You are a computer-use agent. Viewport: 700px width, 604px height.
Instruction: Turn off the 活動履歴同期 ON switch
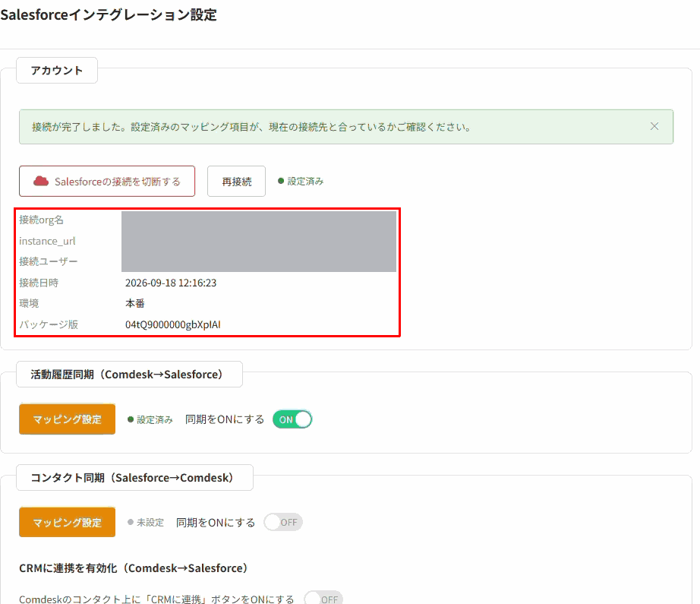tap(292, 419)
